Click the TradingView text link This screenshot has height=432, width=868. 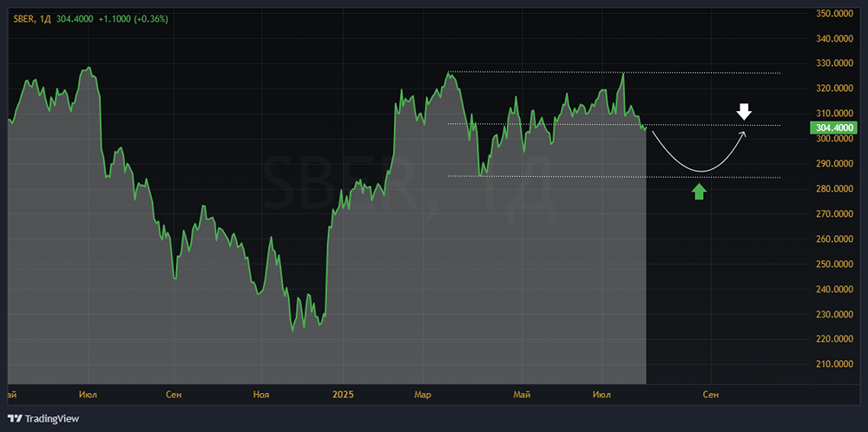pos(50,419)
